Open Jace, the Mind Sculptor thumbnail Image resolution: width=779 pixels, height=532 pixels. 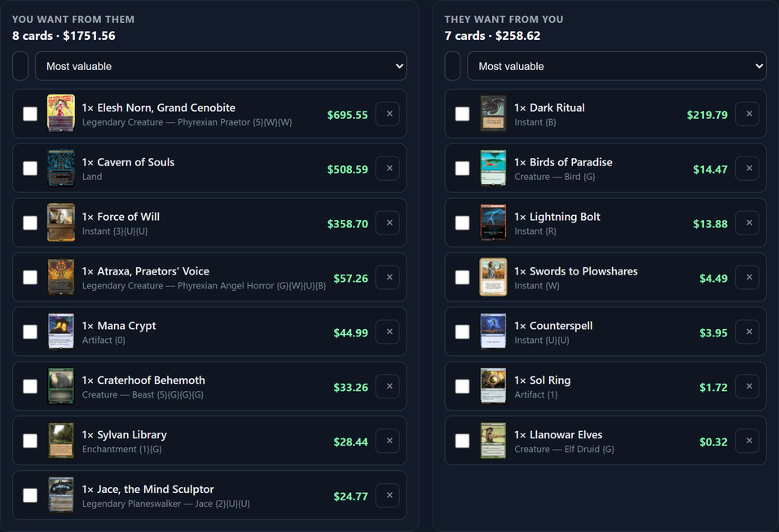pos(60,495)
